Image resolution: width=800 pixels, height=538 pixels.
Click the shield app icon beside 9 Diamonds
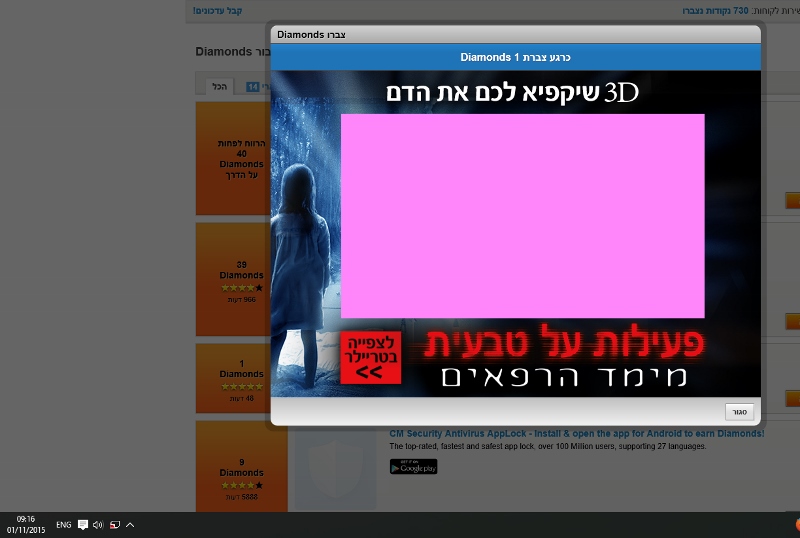331,467
